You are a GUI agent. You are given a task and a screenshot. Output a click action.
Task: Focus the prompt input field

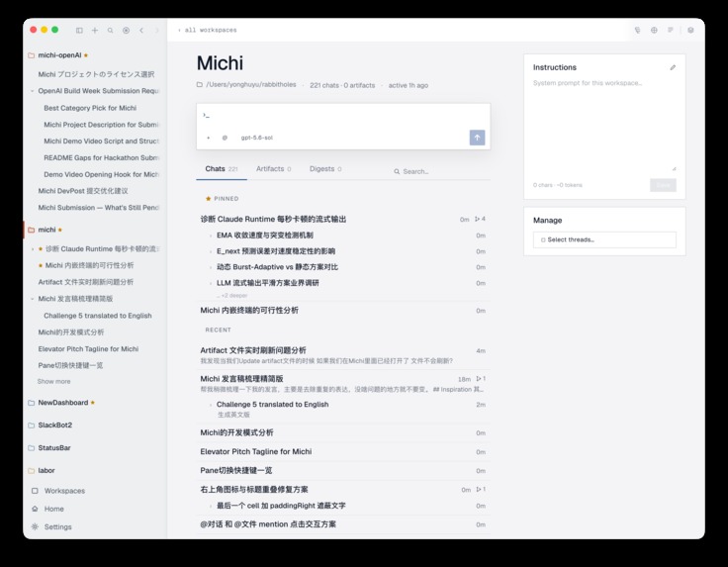[x=343, y=115]
